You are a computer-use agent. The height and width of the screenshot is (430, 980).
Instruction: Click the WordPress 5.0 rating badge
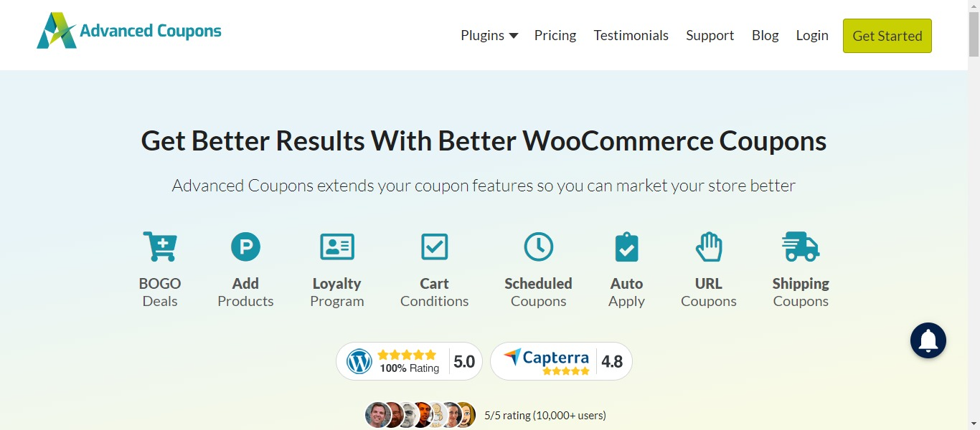tap(409, 361)
